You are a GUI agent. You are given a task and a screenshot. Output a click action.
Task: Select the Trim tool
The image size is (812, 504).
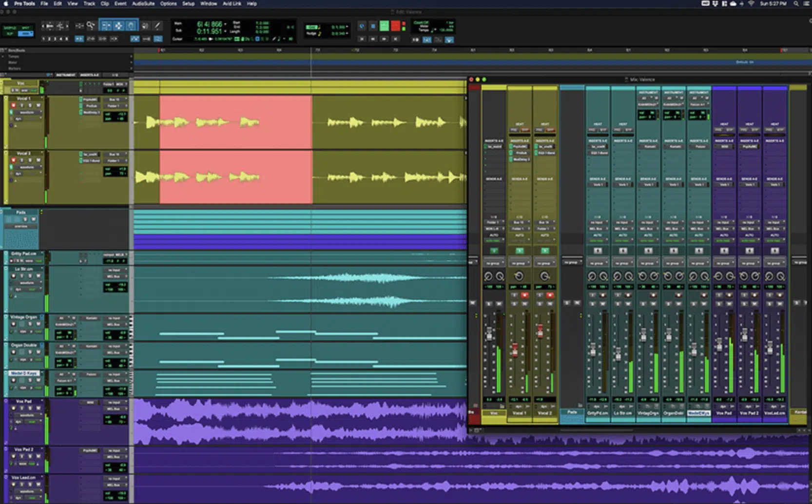(106, 26)
